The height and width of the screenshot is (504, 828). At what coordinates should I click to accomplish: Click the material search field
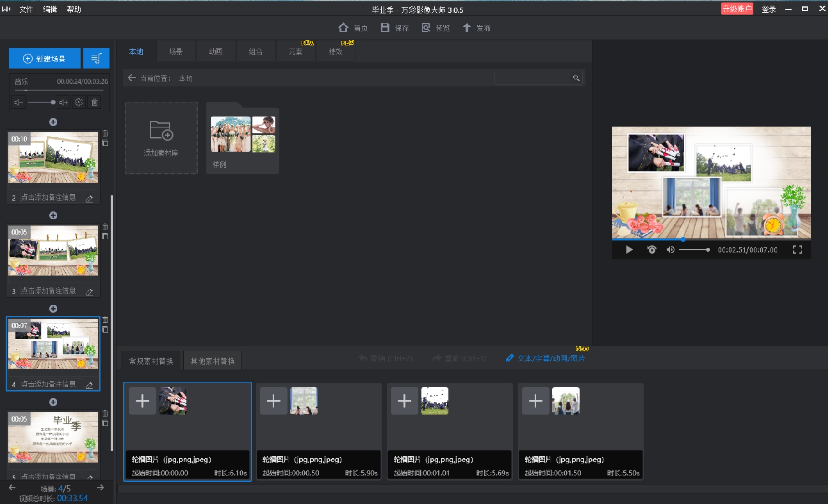pos(533,78)
